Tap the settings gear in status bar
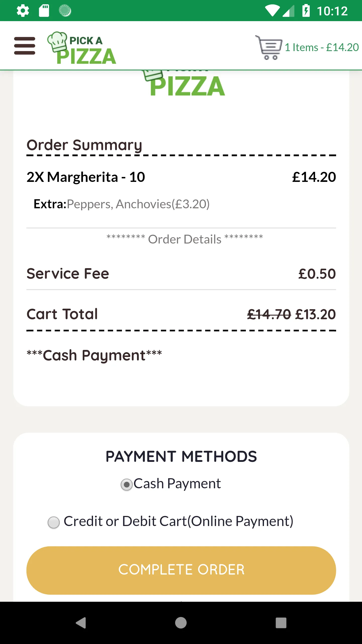 [x=23, y=11]
